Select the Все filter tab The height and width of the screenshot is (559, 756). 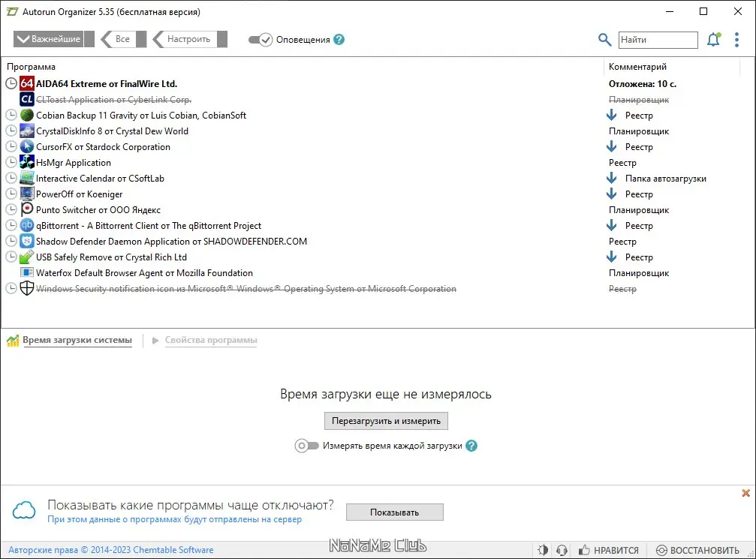pos(123,39)
